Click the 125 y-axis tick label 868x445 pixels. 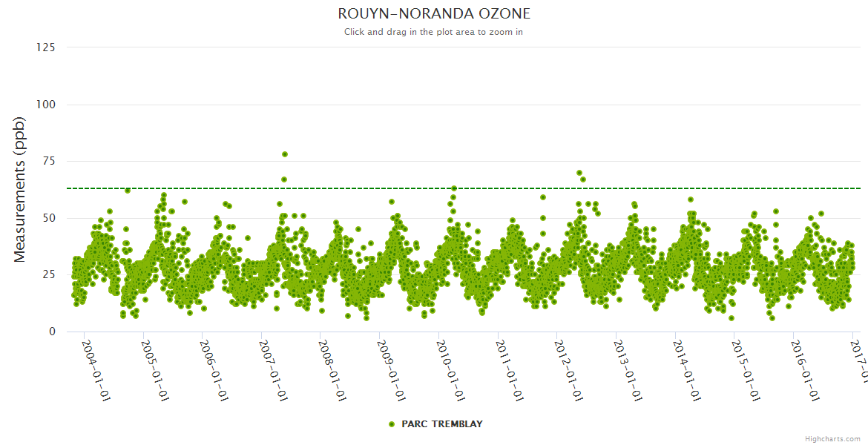point(45,47)
